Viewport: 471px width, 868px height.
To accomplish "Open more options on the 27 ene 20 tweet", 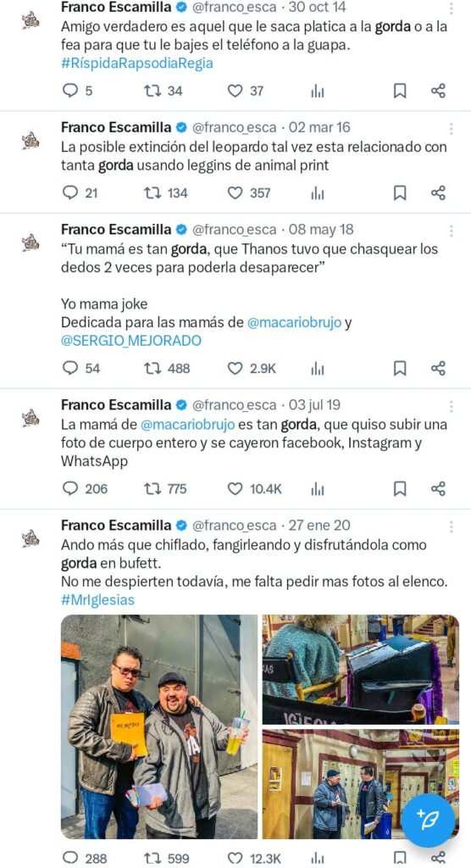I will point(452,526).
